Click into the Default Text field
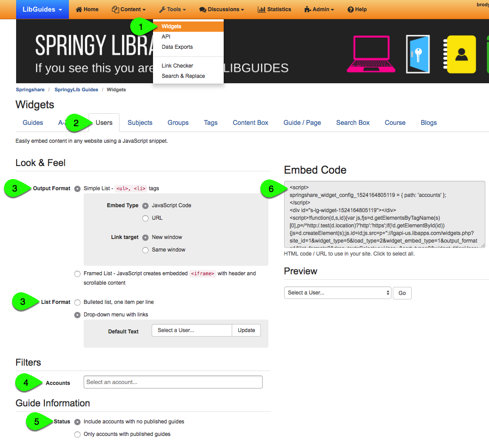The height and width of the screenshot is (448, 489). [192, 330]
